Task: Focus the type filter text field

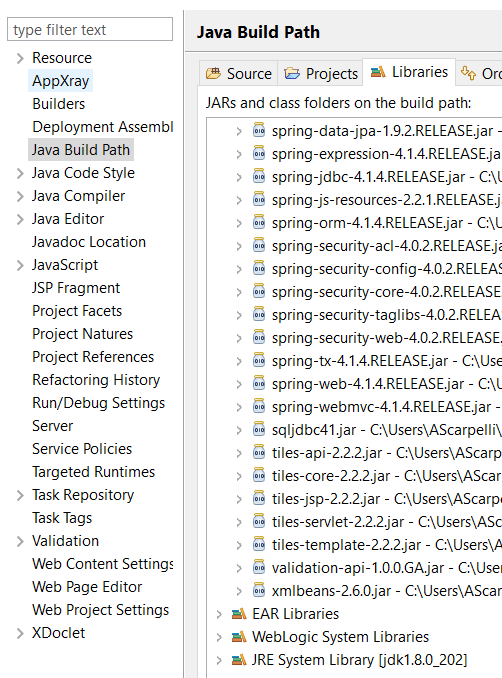Action: pos(90,29)
